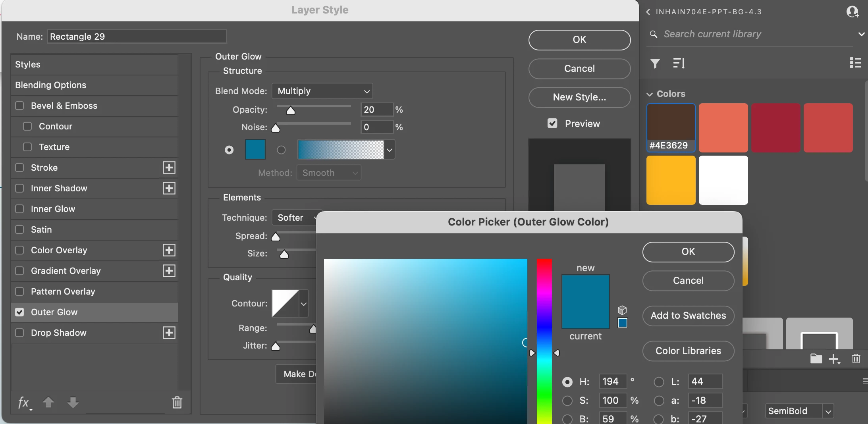This screenshot has width=868, height=424.
Task: Open the library sort order icon
Action: pyautogui.click(x=679, y=63)
